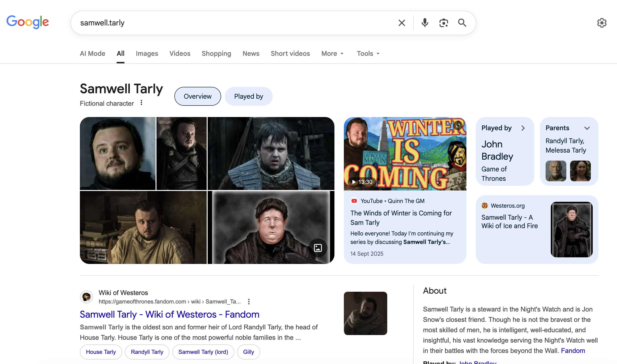This screenshot has height=364, width=617.
Task: Open Google Lens image search
Action: tap(443, 23)
